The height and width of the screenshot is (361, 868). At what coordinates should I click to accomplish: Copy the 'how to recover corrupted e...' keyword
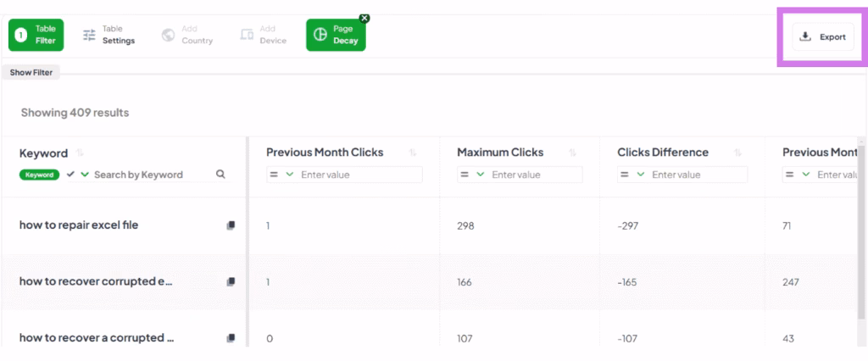pyautogui.click(x=231, y=281)
